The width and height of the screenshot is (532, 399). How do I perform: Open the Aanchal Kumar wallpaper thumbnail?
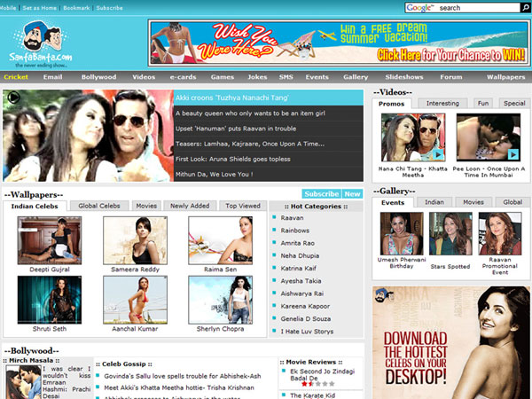[x=135, y=300]
